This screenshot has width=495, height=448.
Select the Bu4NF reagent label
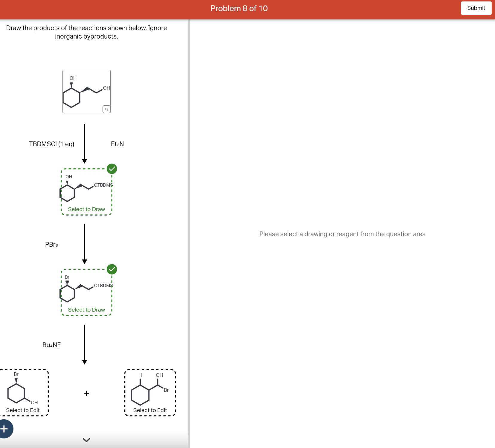[x=51, y=345]
